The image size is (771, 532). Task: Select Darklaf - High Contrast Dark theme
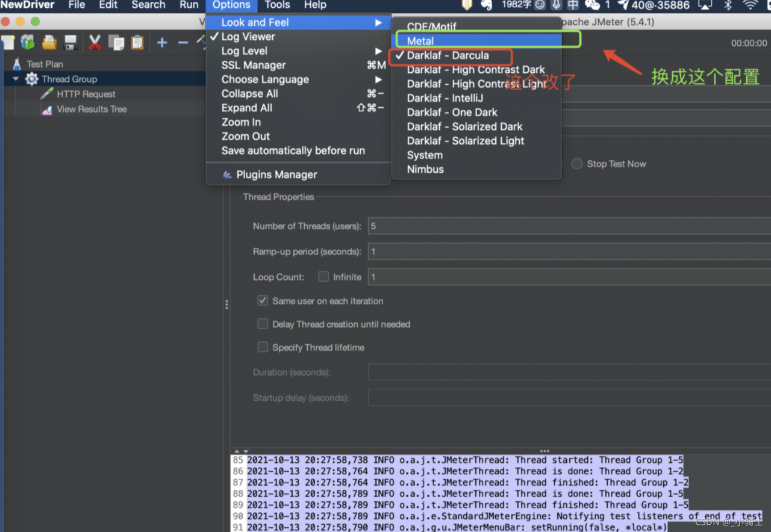(476, 70)
